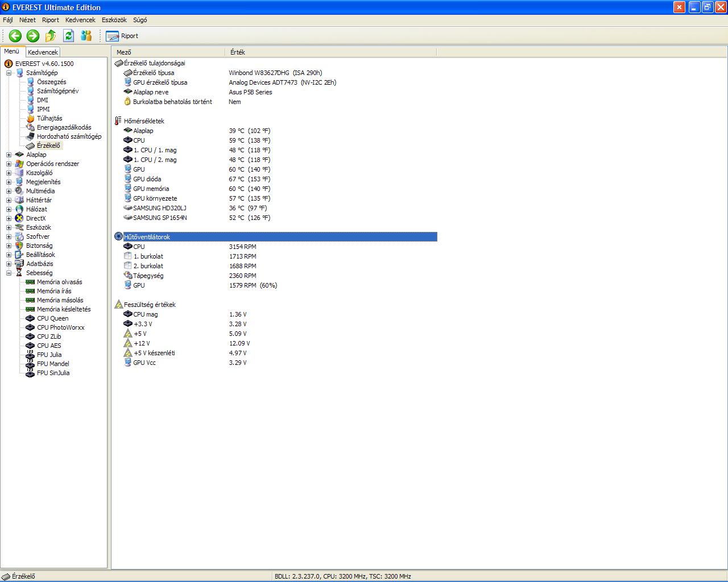Expand the Operációs rendszer node
Viewport: 728px width, 582px height.
point(9,164)
